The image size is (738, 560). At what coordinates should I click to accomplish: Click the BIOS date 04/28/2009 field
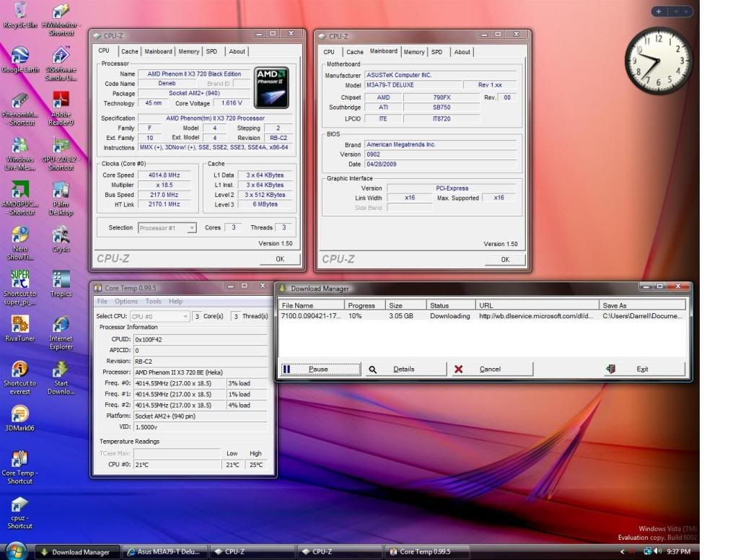pyautogui.click(x=440, y=165)
